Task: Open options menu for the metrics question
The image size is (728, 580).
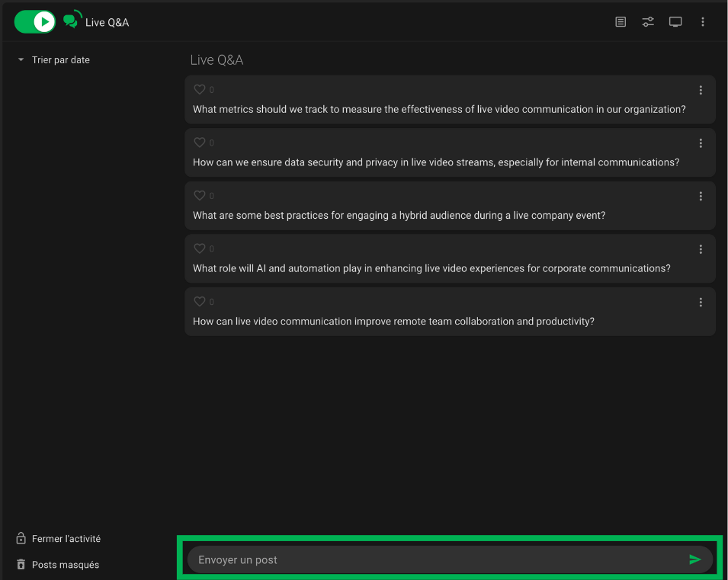Action: pyautogui.click(x=701, y=90)
